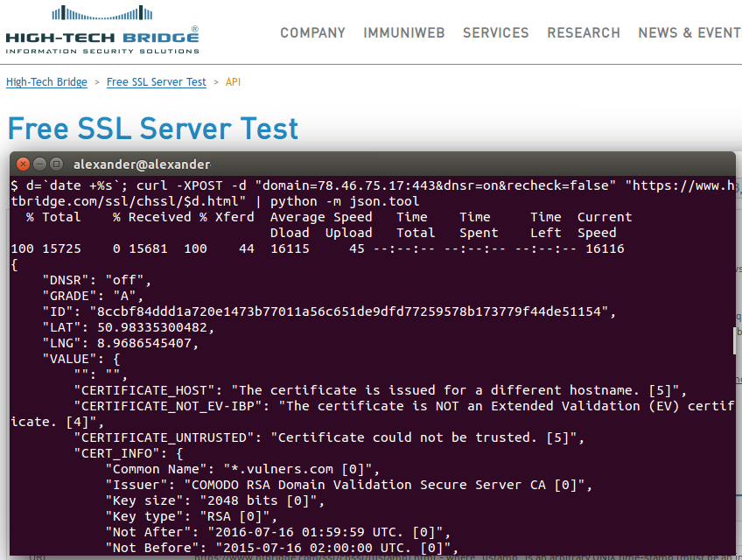Image resolution: width=742 pixels, height=560 pixels.
Task: Click the Free SSL Server Test heading
Action: tap(153, 129)
